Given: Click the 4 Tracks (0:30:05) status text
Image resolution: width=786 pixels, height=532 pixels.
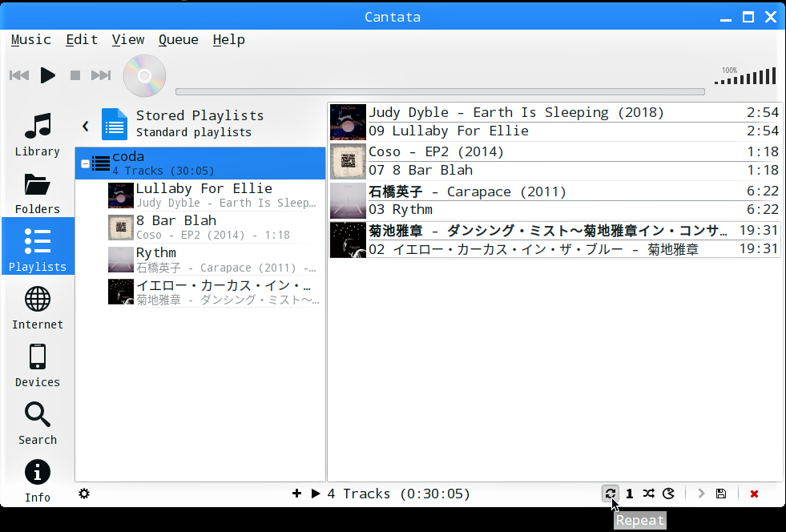Looking at the screenshot, I should point(399,494).
